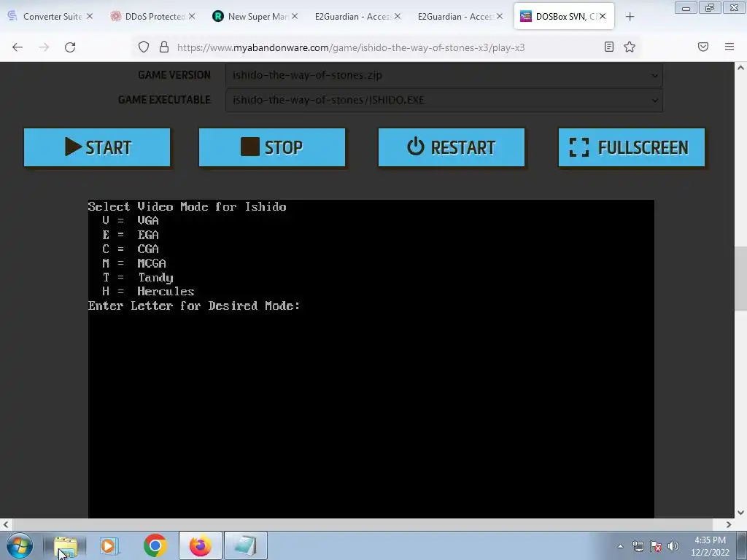This screenshot has width=747, height=560.
Task: Open the shield tracking protection icon
Action: click(x=144, y=47)
